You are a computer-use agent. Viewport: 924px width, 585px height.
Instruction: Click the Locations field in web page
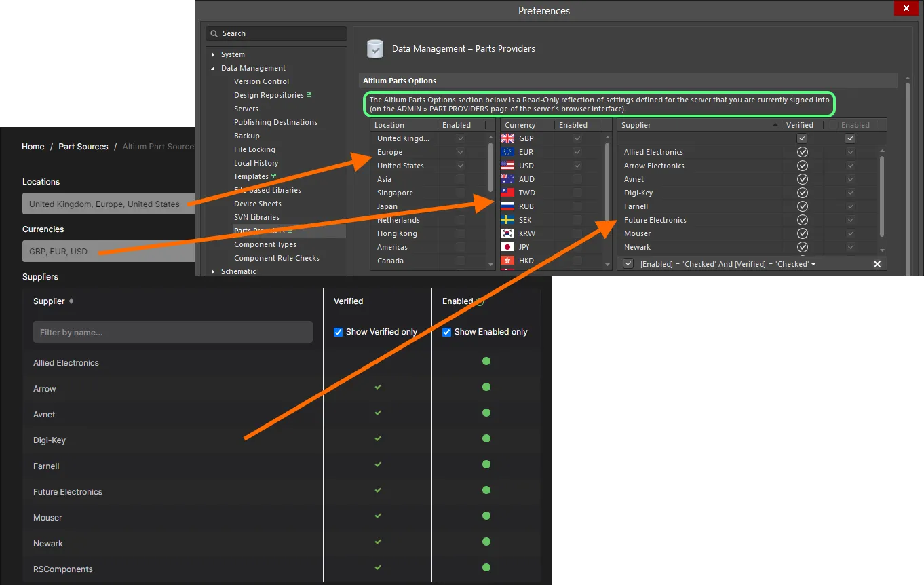[109, 204]
